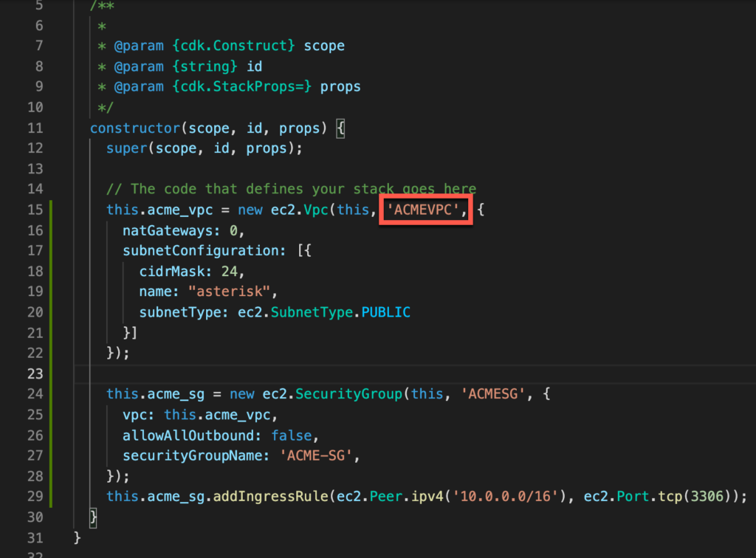The width and height of the screenshot is (756, 558).
Task: Click the 0 value after natGateways
Action: 233,230
